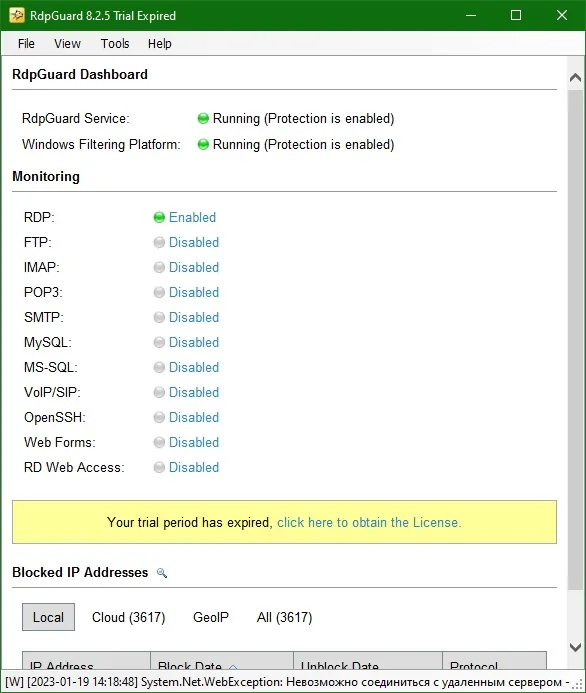The width and height of the screenshot is (586, 693).
Task: Click the grey MySQL status indicator
Action: point(159,342)
